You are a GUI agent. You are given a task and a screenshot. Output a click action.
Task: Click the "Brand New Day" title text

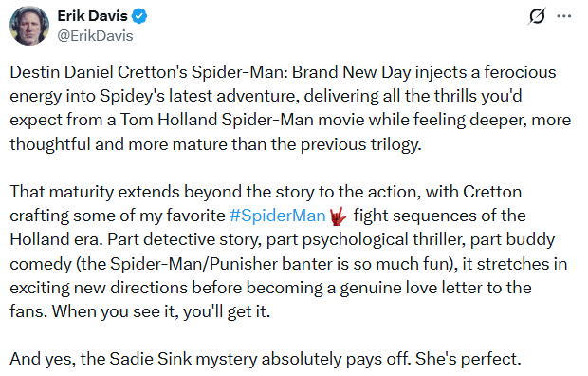351,72
